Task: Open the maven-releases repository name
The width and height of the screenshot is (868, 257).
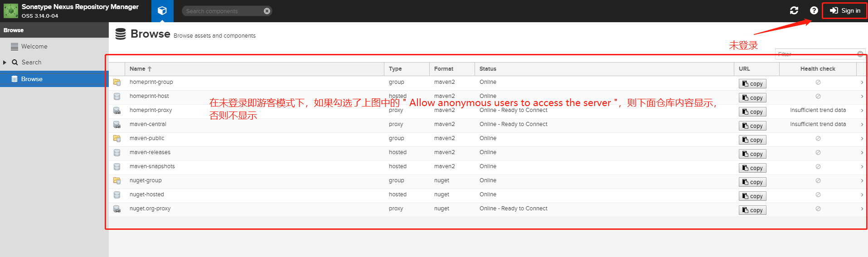Action: click(x=150, y=152)
